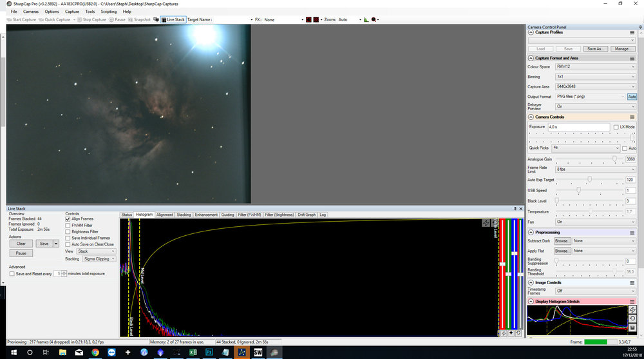Open TeamViewer from the taskbar
The height and width of the screenshot is (359, 644).
tap(111, 353)
